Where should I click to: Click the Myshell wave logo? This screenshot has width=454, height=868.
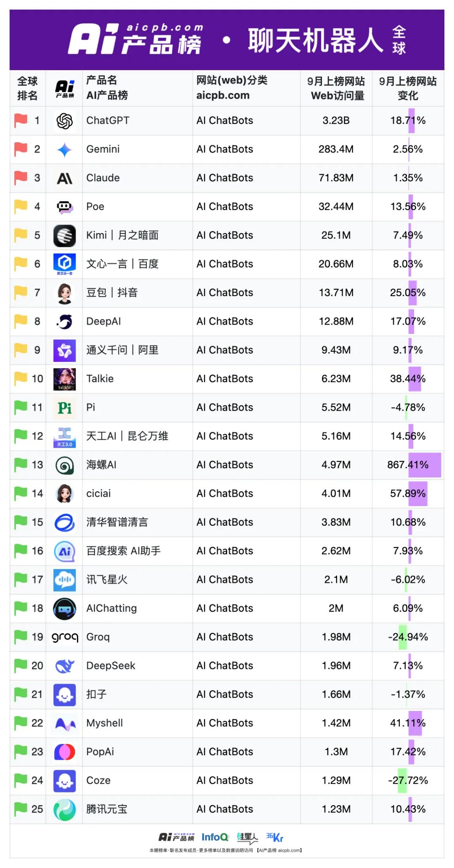tap(65, 724)
